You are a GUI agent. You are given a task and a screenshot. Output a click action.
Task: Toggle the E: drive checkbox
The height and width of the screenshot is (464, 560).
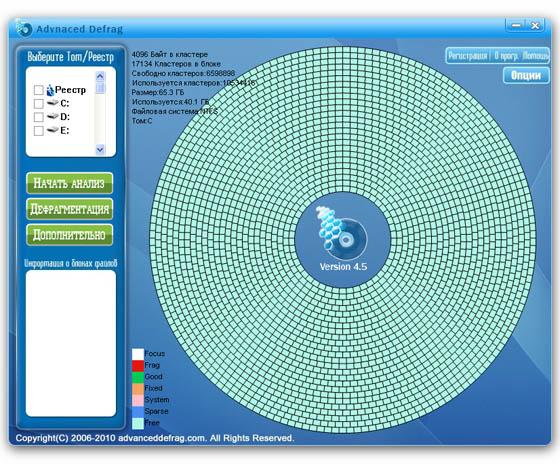(39, 131)
